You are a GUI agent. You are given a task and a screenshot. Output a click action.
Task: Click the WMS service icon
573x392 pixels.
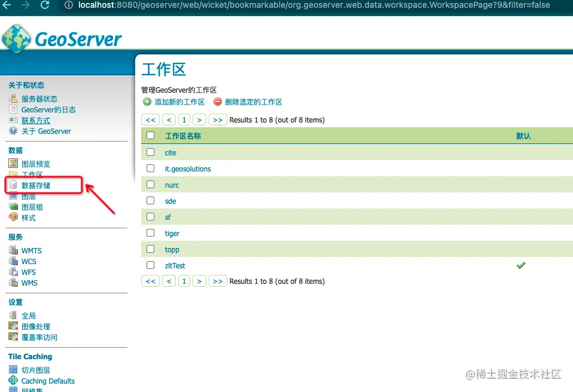pos(13,283)
